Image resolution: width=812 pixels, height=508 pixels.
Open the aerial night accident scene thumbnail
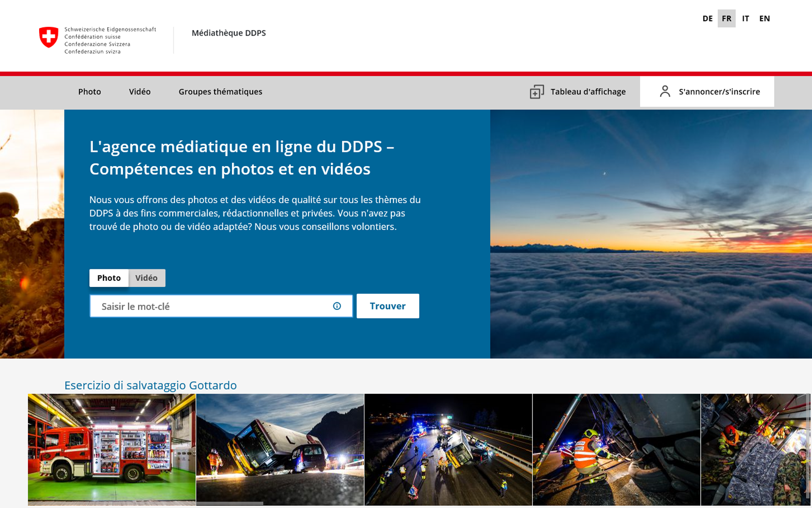tap(448, 449)
